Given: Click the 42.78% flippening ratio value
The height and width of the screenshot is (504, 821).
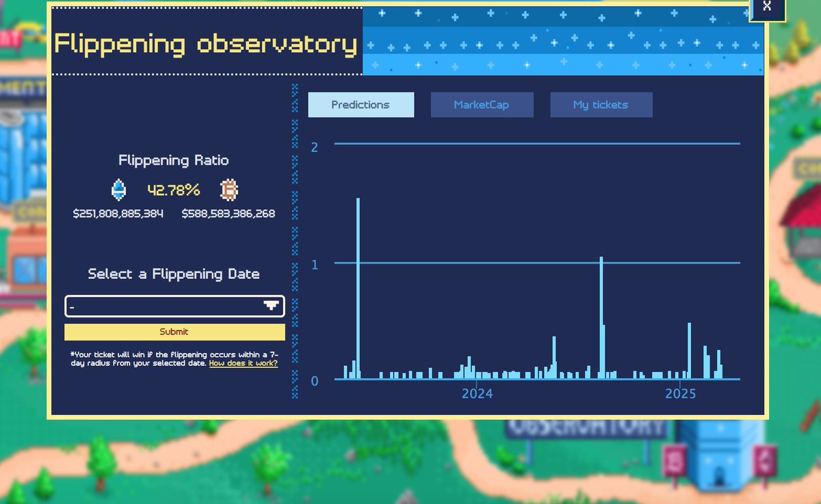Looking at the screenshot, I should point(174,189).
